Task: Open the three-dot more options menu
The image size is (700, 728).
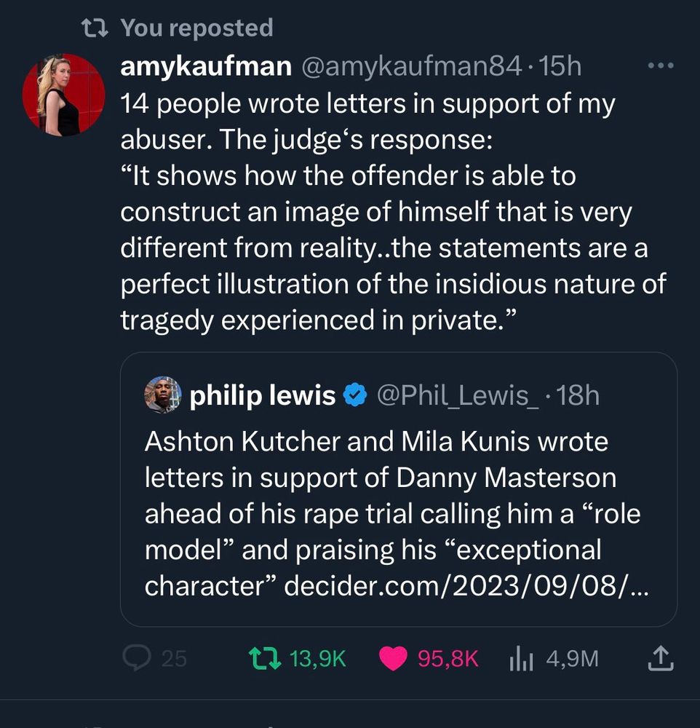Action: (x=661, y=67)
